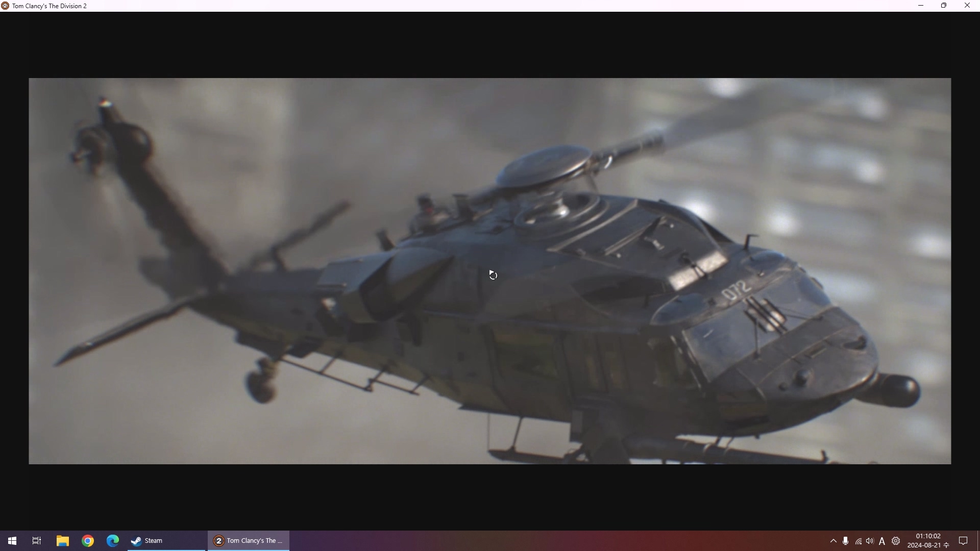This screenshot has width=980, height=551.
Task: Open Microsoft Edge from the taskbar
Action: point(113,541)
